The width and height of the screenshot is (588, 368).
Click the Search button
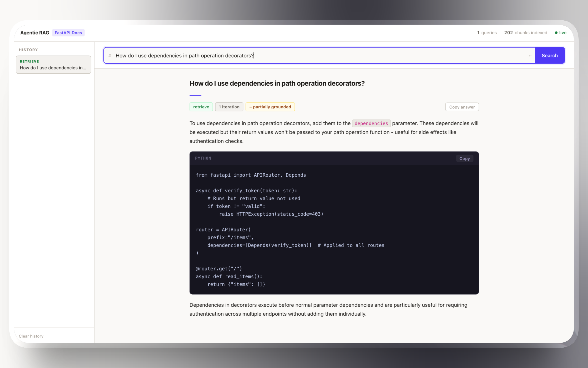[x=550, y=55]
